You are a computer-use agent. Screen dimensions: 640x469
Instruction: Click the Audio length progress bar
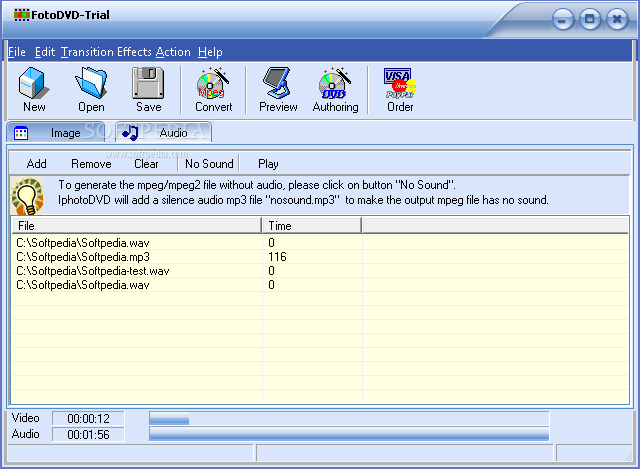[349, 434]
